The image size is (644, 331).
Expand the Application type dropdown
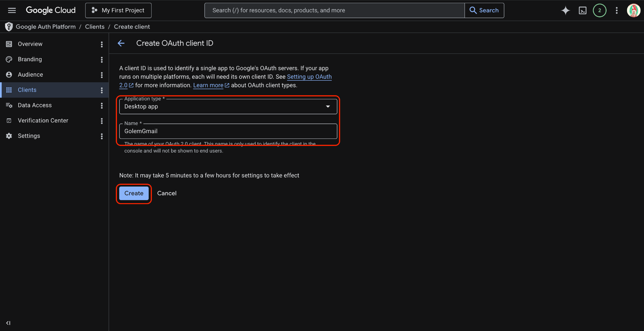(x=228, y=106)
